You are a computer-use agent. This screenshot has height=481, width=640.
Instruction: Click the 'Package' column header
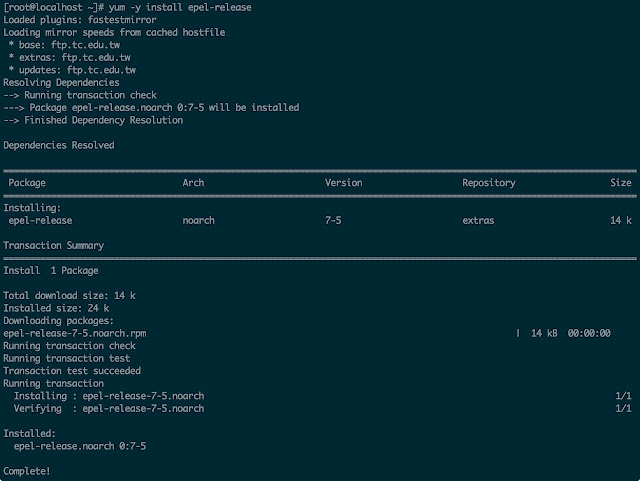27,183
